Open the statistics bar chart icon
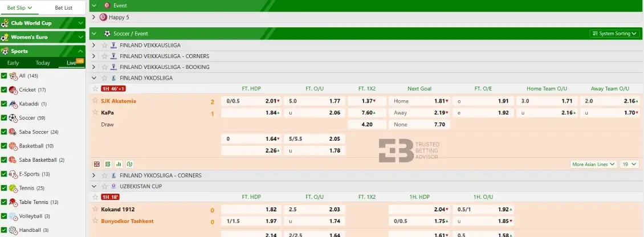 [119, 164]
